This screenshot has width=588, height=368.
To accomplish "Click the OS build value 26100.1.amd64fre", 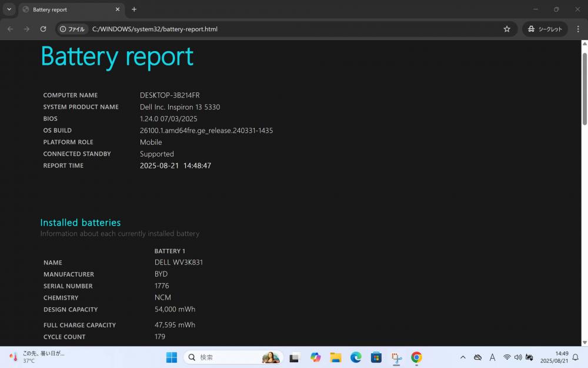I will point(206,130).
